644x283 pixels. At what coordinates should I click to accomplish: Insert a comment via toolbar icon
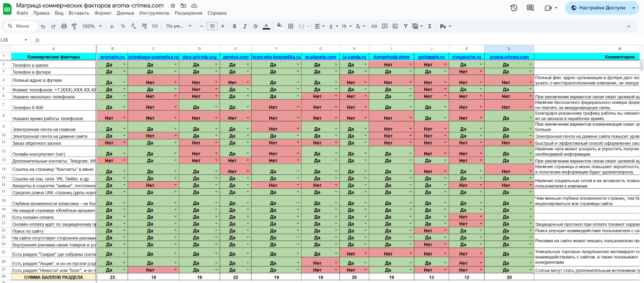tap(385, 26)
